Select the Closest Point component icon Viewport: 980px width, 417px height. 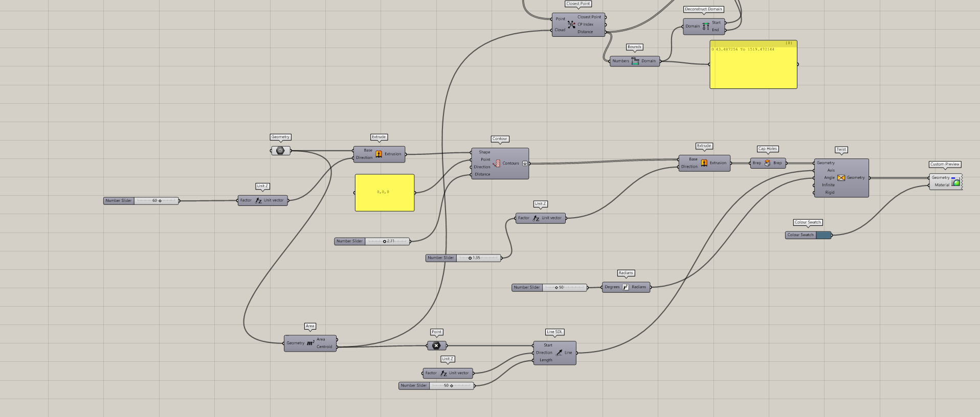(571, 25)
